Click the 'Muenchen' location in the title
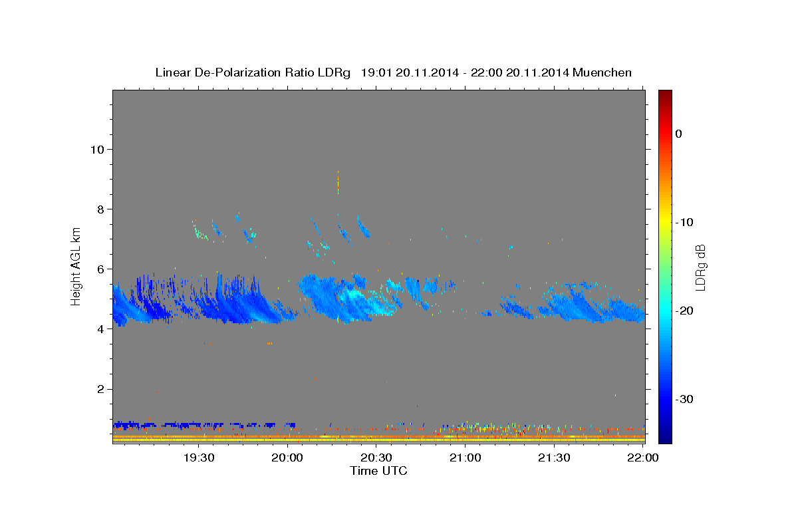The height and width of the screenshot is (532, 798). pyautogui.click(x=602, y=72)
